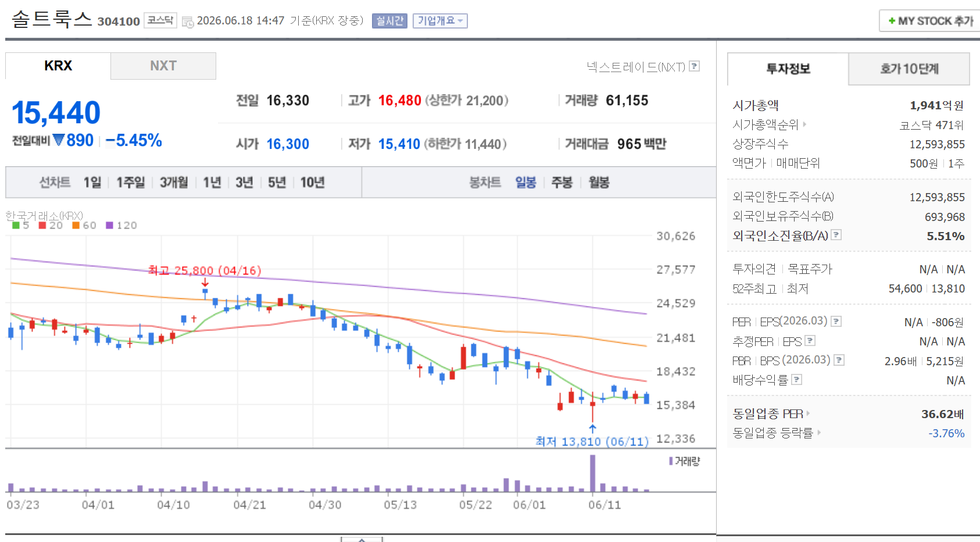Viewport: 980px width, 542px height.
Task: Click the arrow next to 시가총액순위
Action: 804,124
